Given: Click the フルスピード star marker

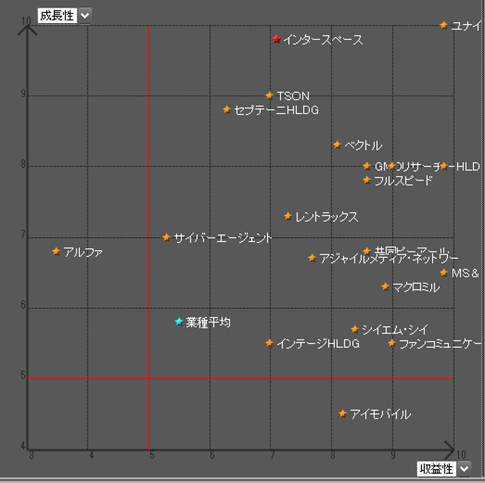Looking at the screenshot, I should pos(367,180).
